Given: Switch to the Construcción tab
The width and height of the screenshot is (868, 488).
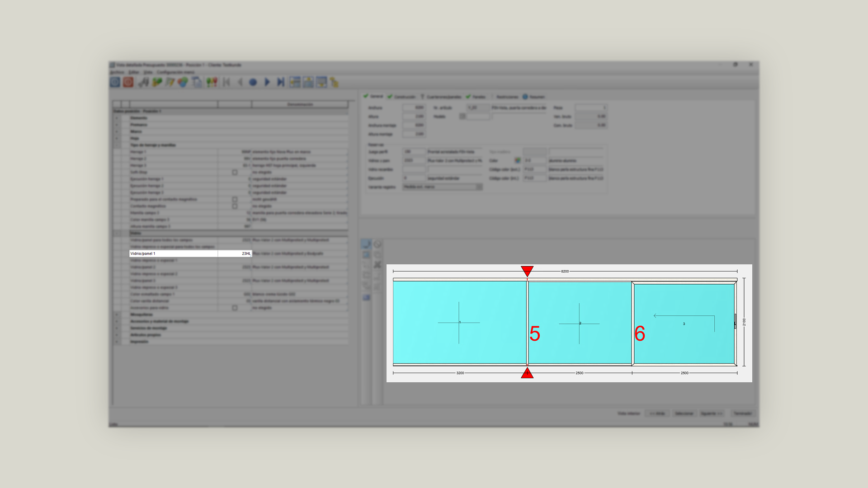Looking at the screenshot, I should tap(401, 97).
